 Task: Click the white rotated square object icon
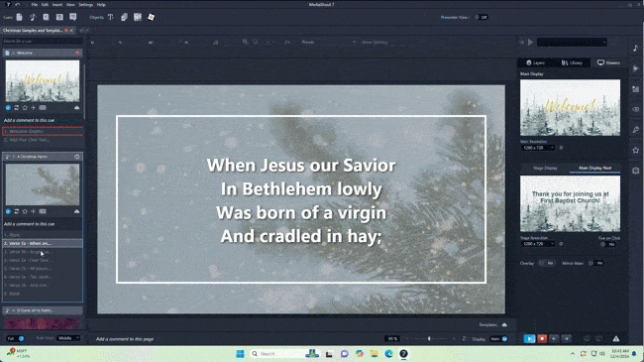pyautogui.click(x=152, y=17)
